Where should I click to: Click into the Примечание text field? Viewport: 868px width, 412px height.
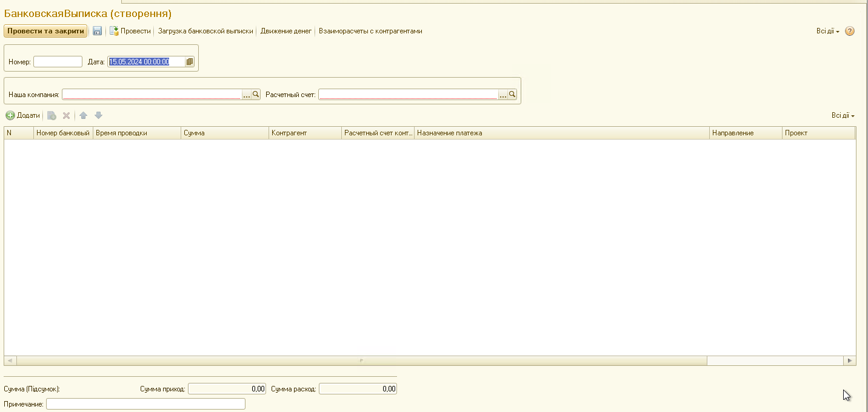click(x=145, y=404)
